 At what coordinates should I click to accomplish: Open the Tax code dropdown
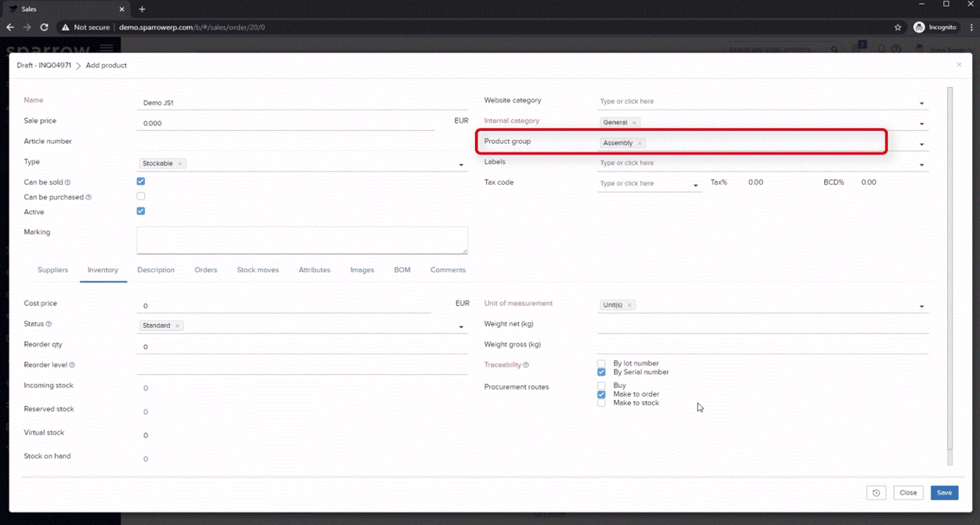coord(695,185)
